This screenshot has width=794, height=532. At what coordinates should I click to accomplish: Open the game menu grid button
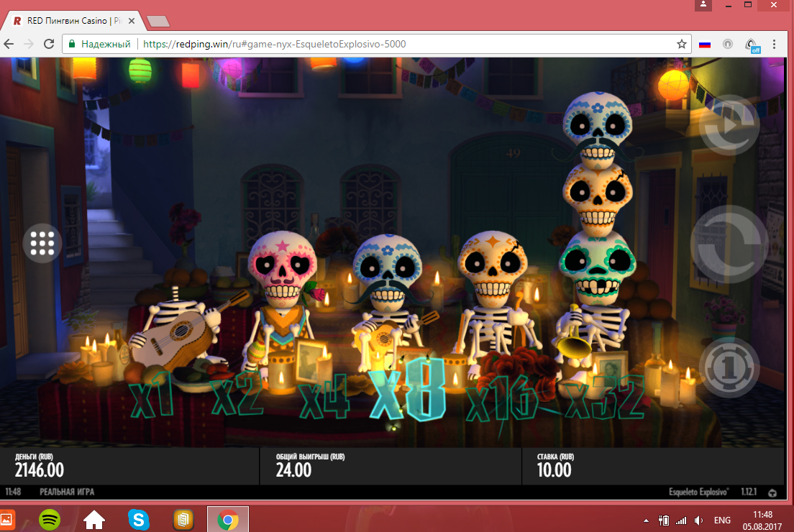tap(42, 244)
